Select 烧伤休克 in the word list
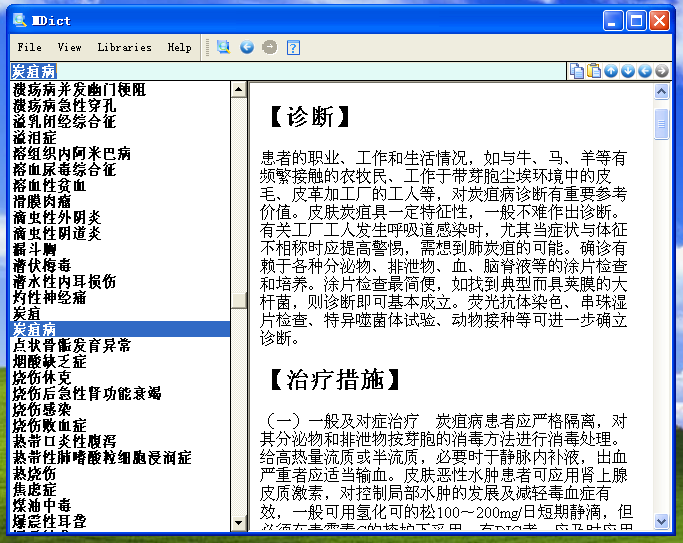Screen dimensions: 683x543 [42, 377]
